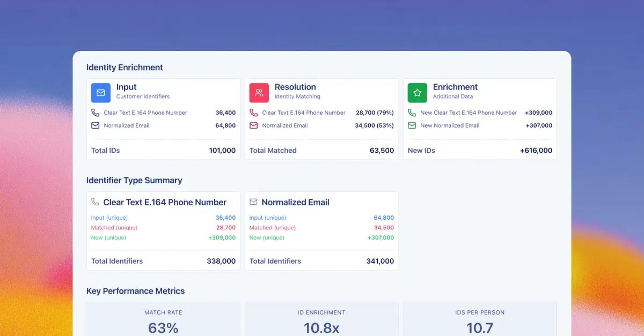Click the red email icon in the Resolution card

point(254,125)
